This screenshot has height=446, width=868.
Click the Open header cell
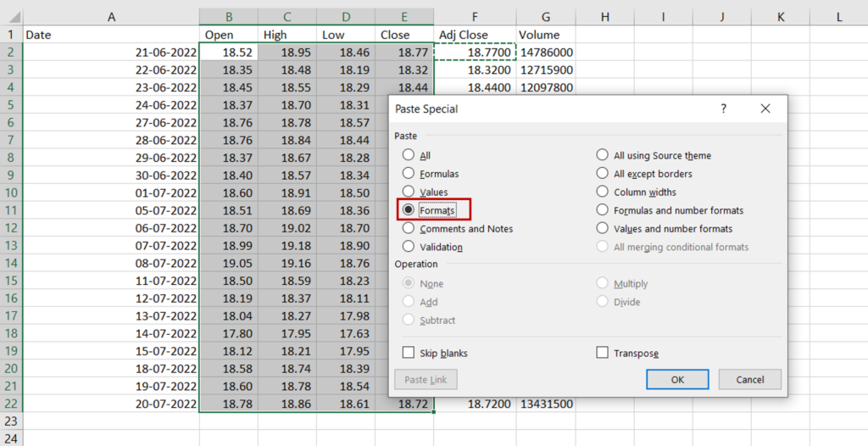(x=229, y=35)
